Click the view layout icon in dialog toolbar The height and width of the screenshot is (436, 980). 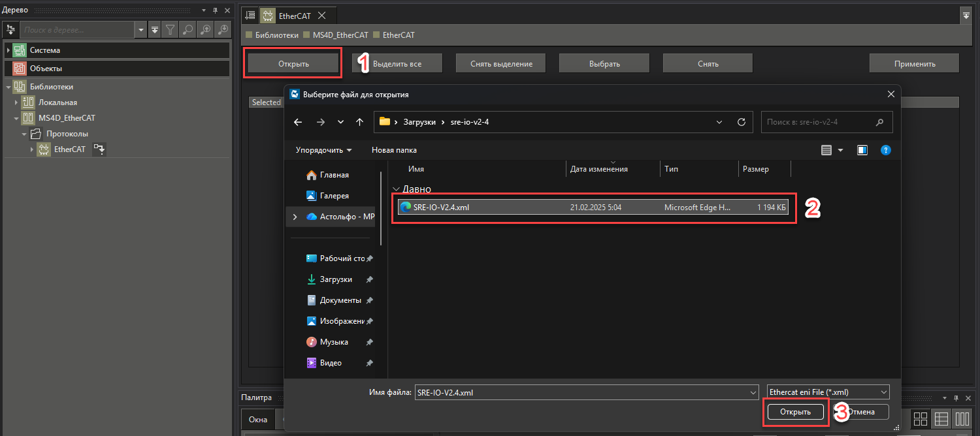coord(826,150)
